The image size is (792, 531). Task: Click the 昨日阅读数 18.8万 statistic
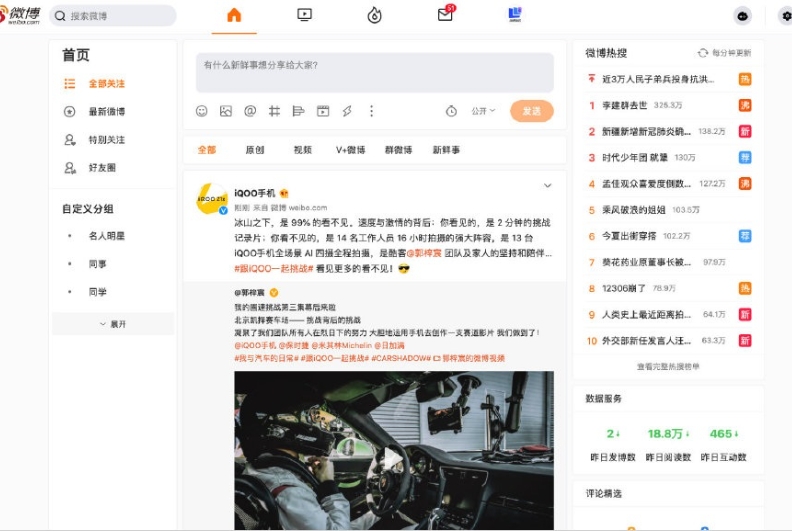(668, 445)
